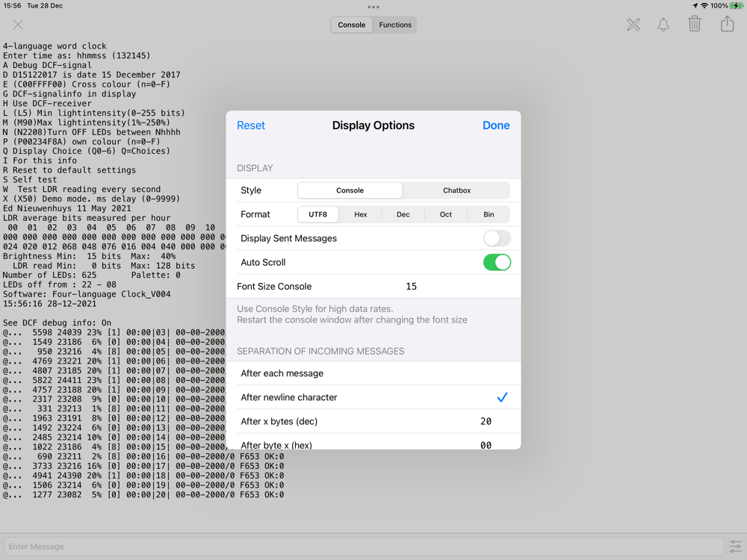Open the sliders settings icon beside message field
The height and width of the screenshot is (560, 747).
pos(735,547)
